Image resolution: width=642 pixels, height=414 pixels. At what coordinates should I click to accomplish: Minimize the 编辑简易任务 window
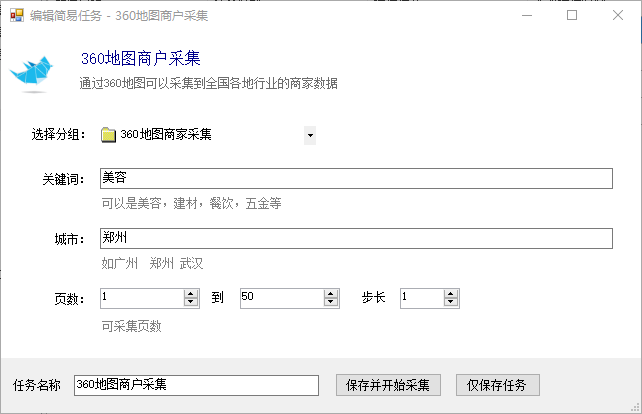[527, 15]
